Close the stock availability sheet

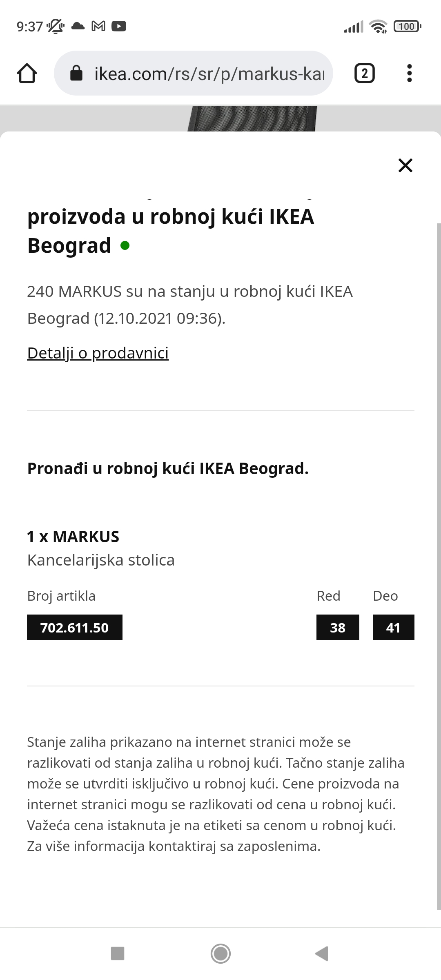click(x=405, y=165)
